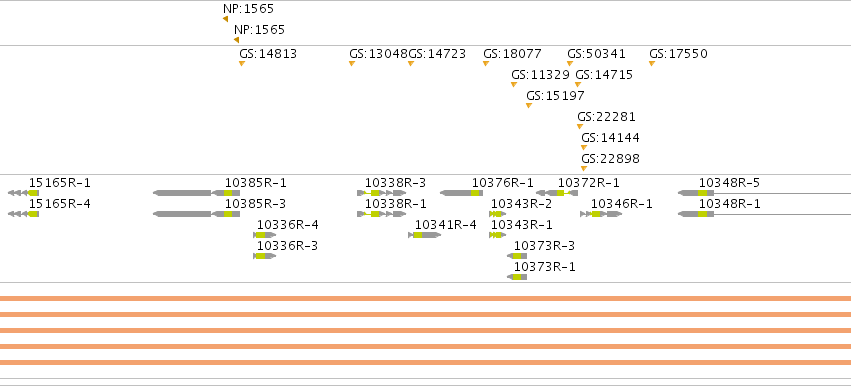This screenshot has height=386, width=851.
Task: Click the triangle marker under GS:50341
Action: [570, 64]
